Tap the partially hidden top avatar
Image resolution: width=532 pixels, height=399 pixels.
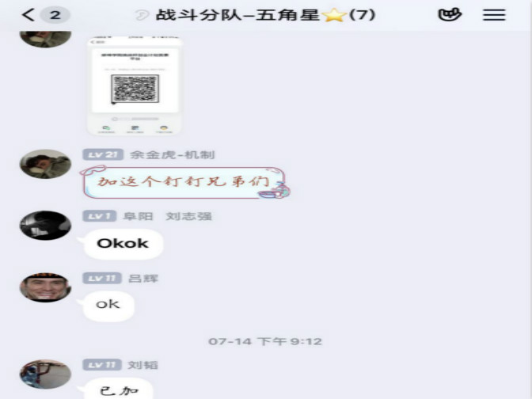pyautogui.click(x=45, y=39)
